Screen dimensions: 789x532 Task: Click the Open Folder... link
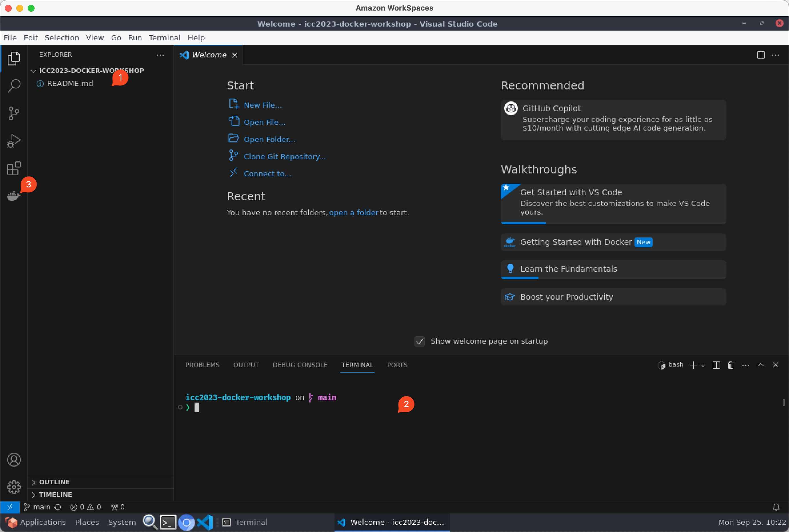269,139
